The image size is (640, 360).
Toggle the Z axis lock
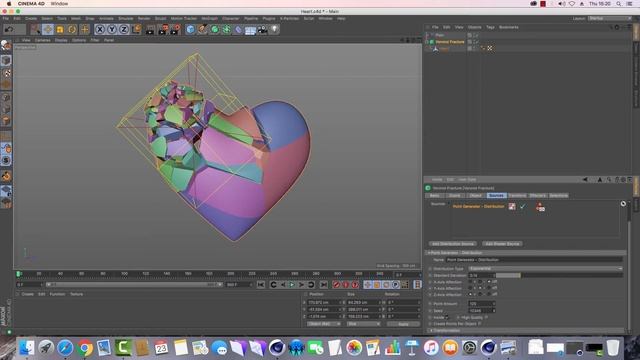point(124,29)
